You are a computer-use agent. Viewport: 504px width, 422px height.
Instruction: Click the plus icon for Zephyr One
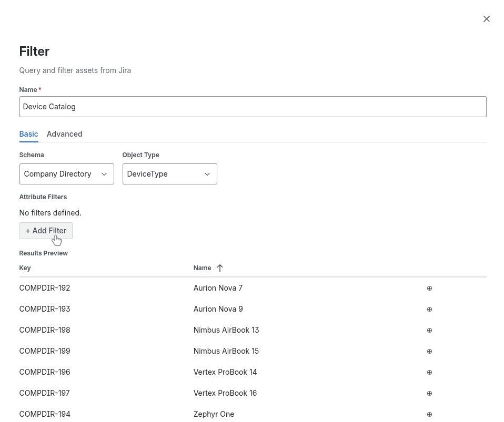(x=429, y=414)
